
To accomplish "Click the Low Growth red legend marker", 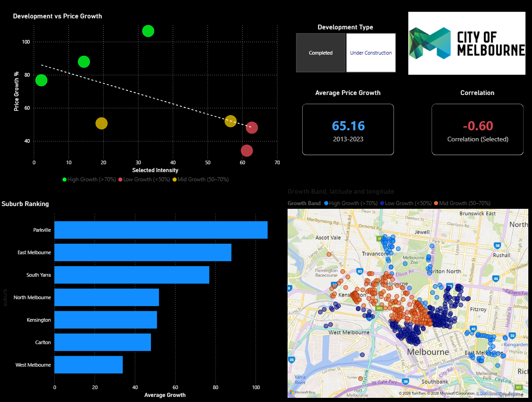I will click(x=121, y=179).
